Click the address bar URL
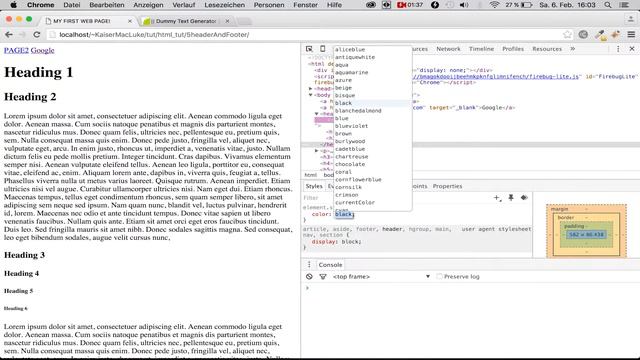The image size is (640, 360). click(154, 35)
